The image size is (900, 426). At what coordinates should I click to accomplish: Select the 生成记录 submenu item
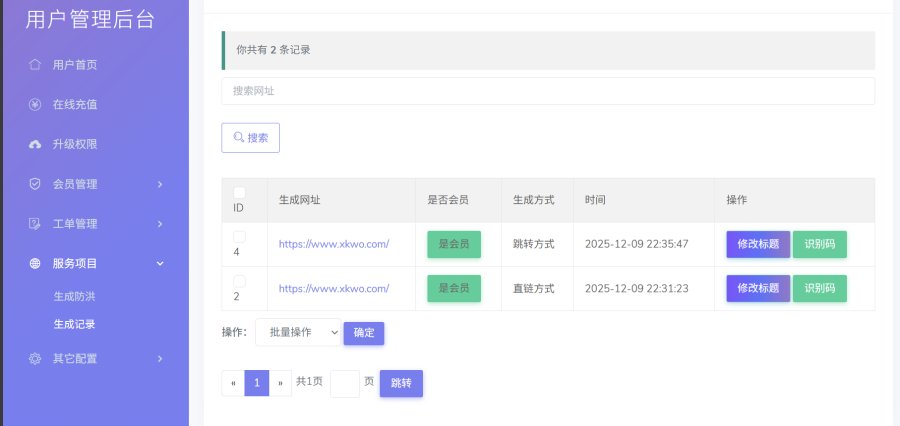[74, 324]
